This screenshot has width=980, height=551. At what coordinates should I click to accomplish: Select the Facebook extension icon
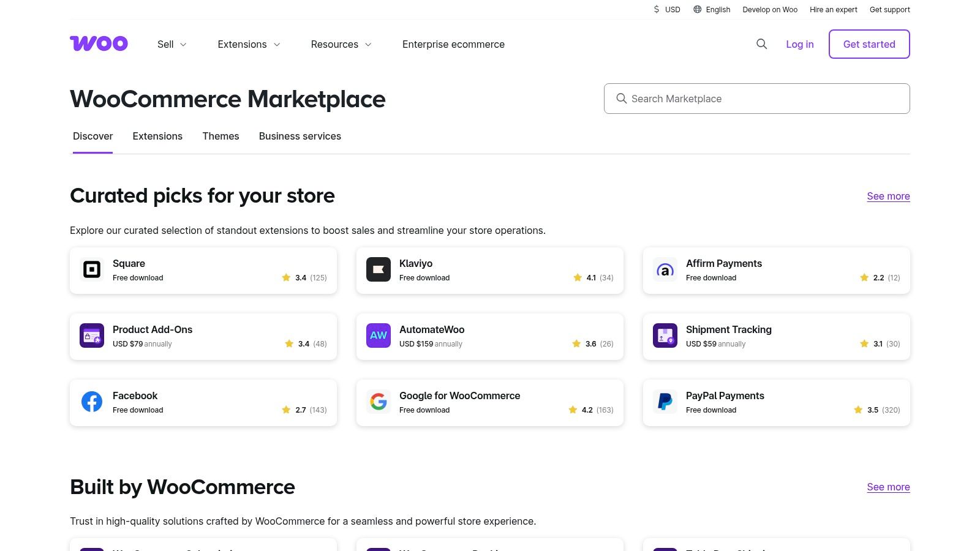91,402
